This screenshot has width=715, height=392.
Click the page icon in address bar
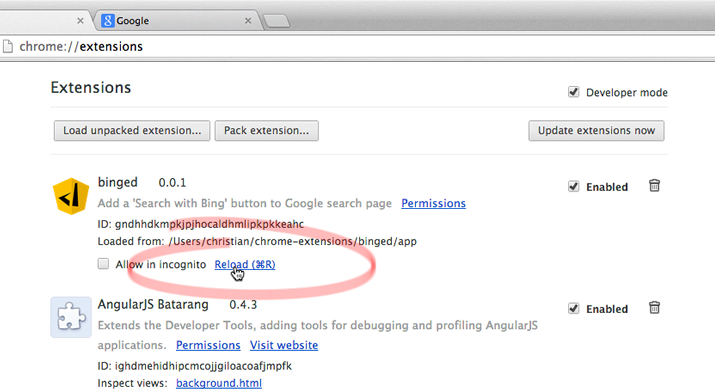pos(8,46)
